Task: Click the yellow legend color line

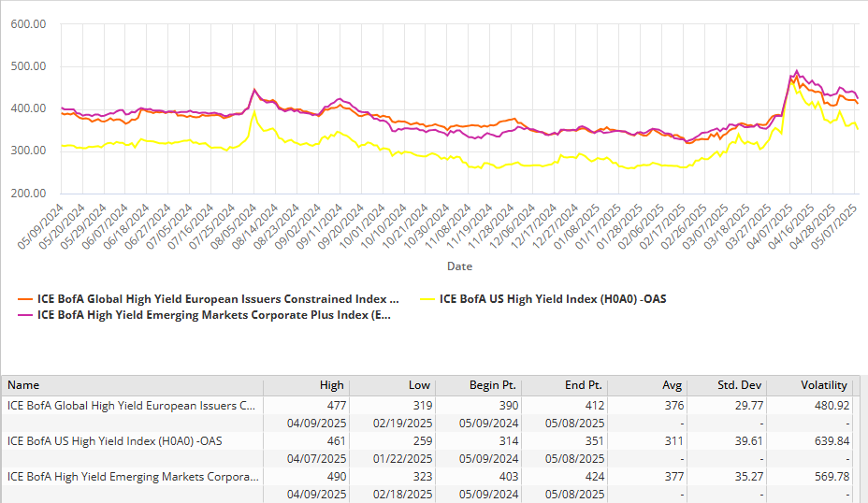Action: point(427,299)
